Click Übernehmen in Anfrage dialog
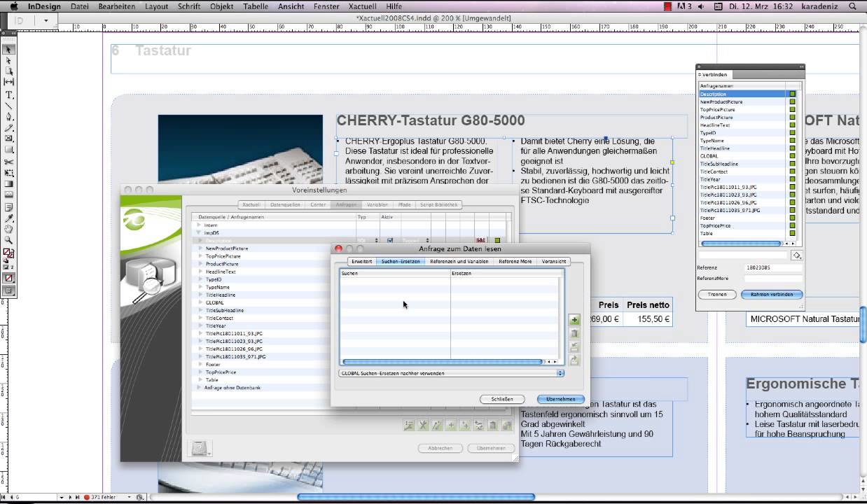The width and height of the screenshot is (867, 504). 561,399
